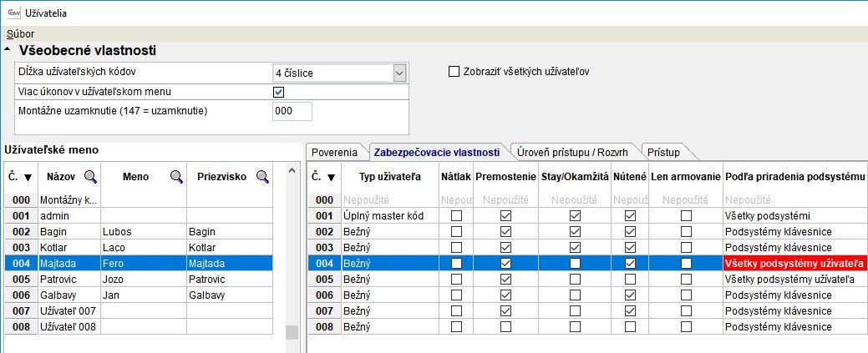Click the search icon next to Názov
The height and width of the screenshot is (353, 868).
click(90, 176)
